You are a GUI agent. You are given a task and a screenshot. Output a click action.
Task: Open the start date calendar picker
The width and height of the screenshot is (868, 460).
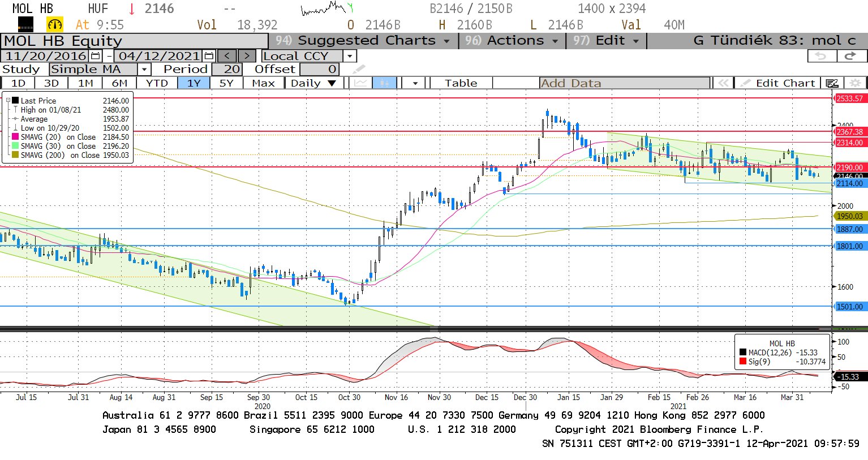coord(95,56)
